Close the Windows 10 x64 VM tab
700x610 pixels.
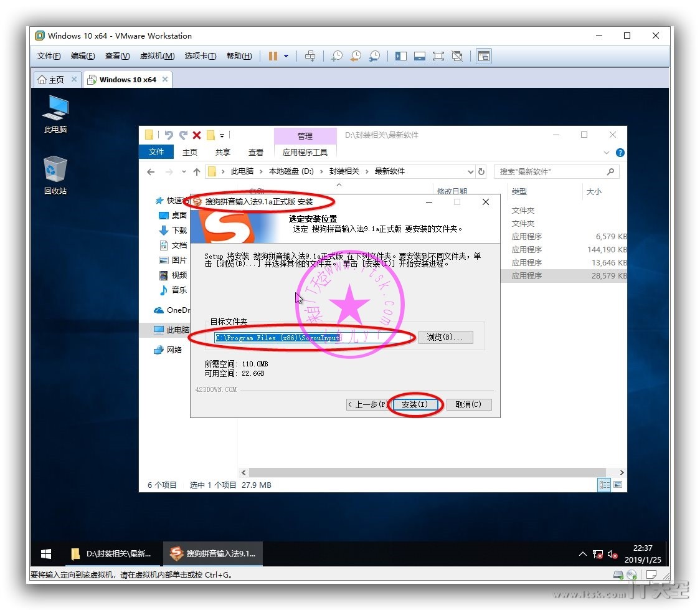click(x=165, y=79)
